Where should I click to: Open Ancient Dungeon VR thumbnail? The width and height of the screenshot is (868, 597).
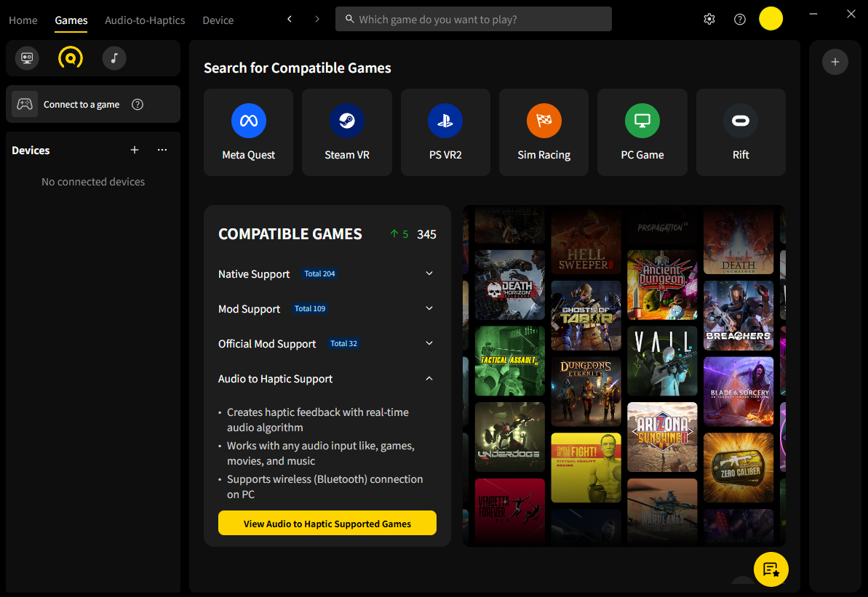click(x=662, y=284)
